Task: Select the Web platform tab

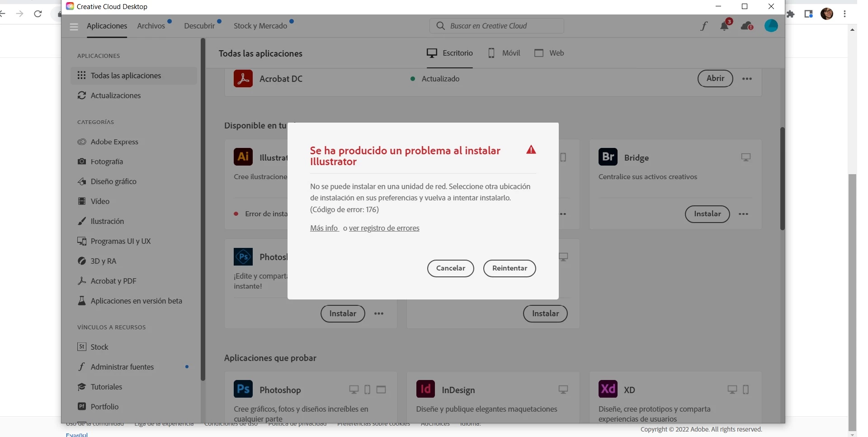Action: coord(549,53)
